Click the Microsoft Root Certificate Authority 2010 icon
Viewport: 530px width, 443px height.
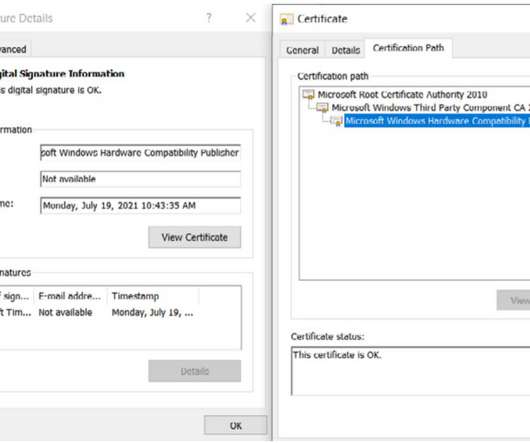click(x=309, y=95)
